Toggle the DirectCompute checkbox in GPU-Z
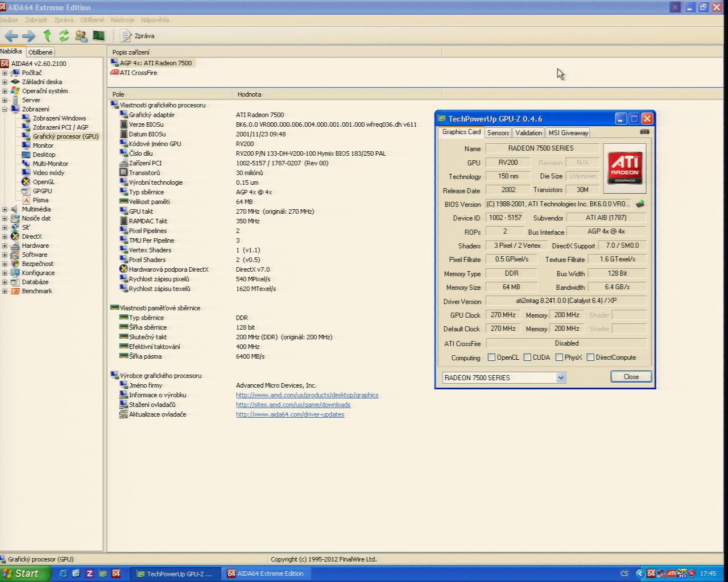 (x=590, y=357)
